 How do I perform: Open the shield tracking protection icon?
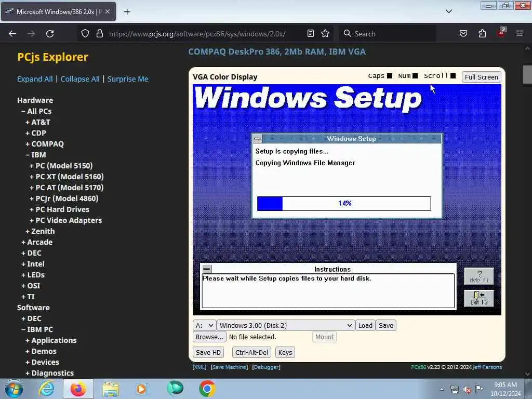click(85, 33)
